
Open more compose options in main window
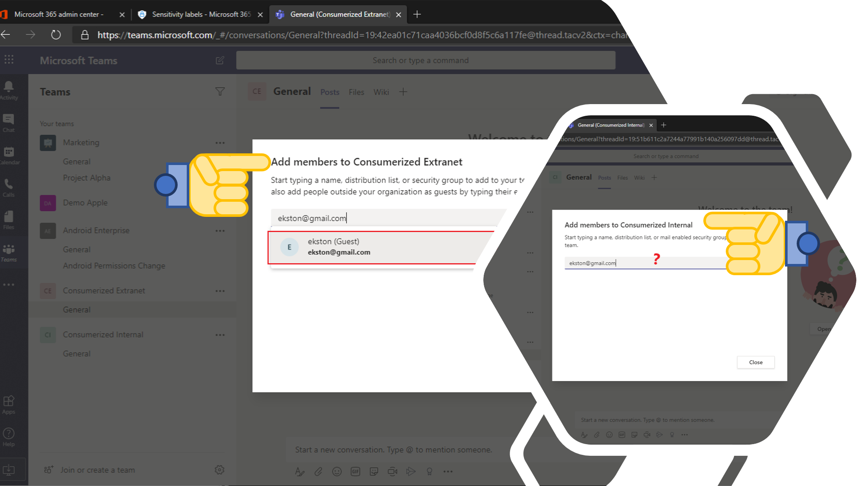coord(448,471)
